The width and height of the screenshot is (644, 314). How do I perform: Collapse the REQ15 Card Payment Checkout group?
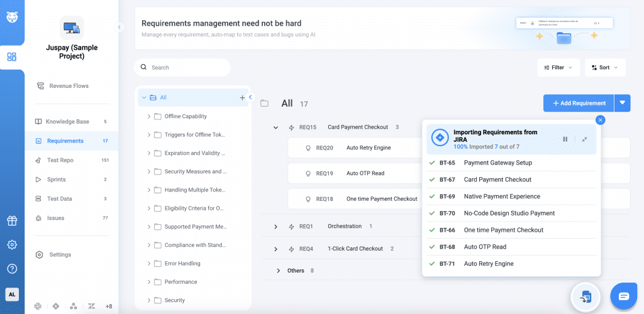275,127
